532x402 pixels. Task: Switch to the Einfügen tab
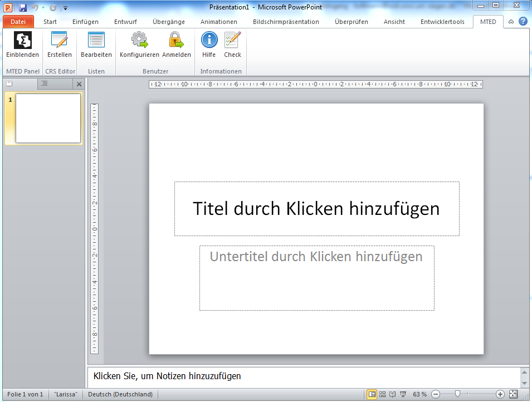click(85, 22)
